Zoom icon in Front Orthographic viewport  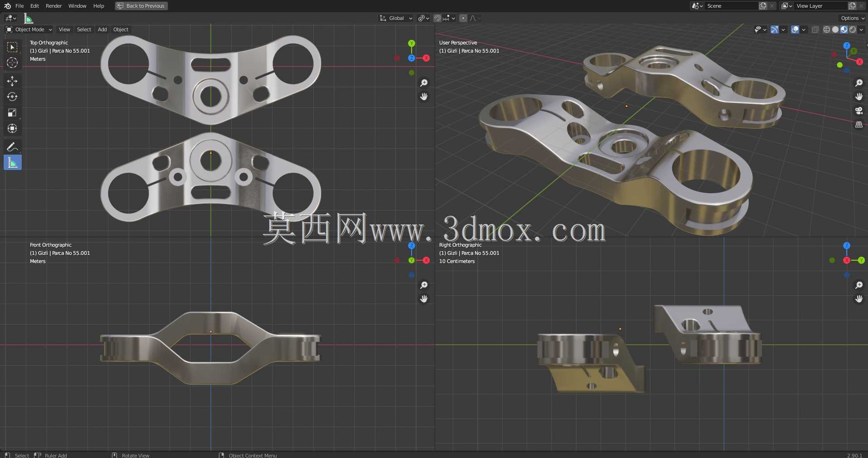click(424, 285)
